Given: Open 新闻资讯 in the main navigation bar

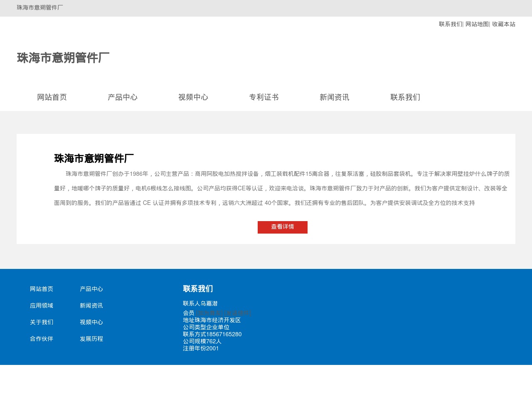Looking at the screenshot, I should [x=335, y=97].
